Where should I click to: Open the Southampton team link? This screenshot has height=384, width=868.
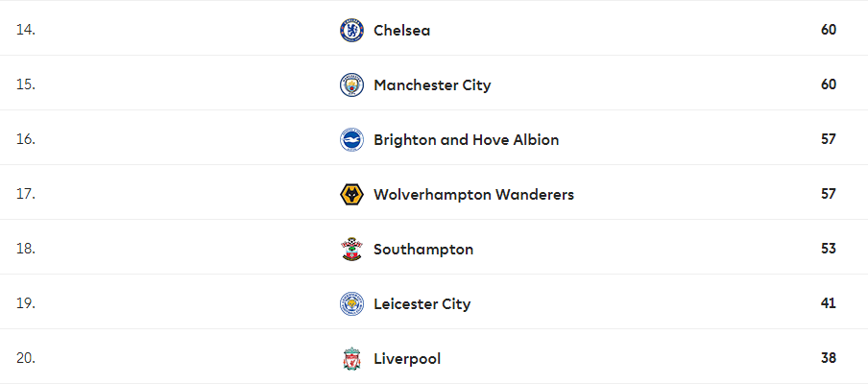pyautogui.click(x=423, y=249)
